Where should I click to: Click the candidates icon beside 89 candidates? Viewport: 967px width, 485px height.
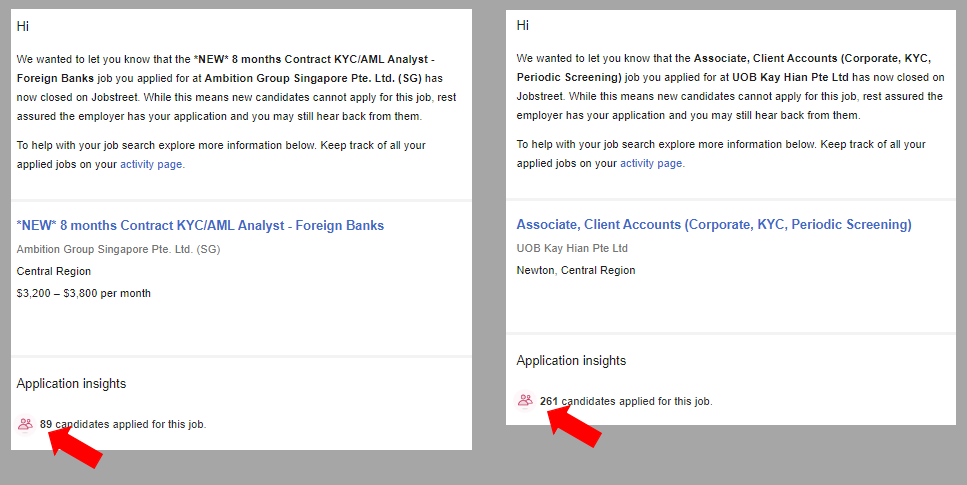(x=25, y=425)
